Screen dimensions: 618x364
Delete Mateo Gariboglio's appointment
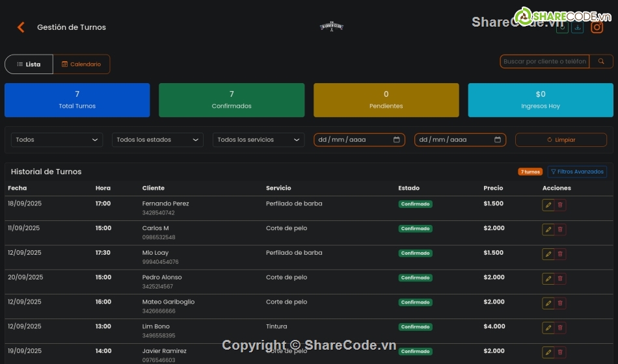click(560, 303)
